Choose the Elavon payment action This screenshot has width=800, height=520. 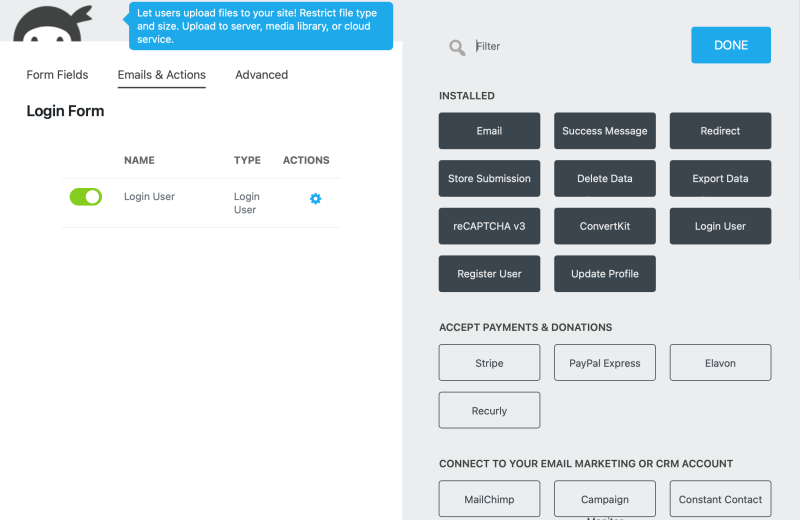720,362
